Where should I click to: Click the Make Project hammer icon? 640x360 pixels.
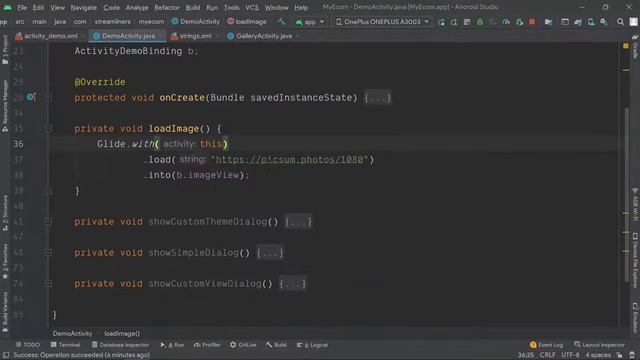point(282,22)
